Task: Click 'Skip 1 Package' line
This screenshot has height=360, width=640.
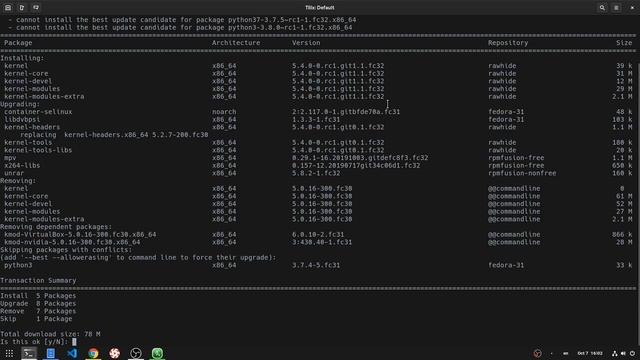Action: coord(36,319)
